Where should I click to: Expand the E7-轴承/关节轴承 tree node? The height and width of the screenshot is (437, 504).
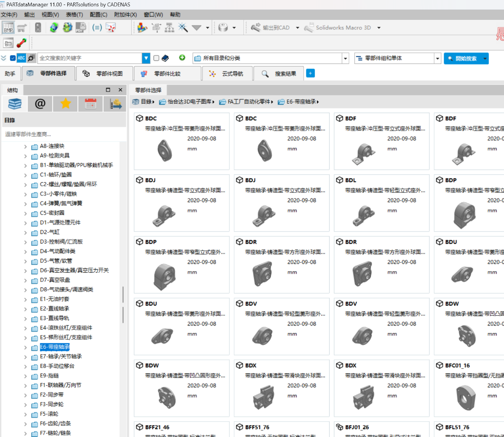25,357
